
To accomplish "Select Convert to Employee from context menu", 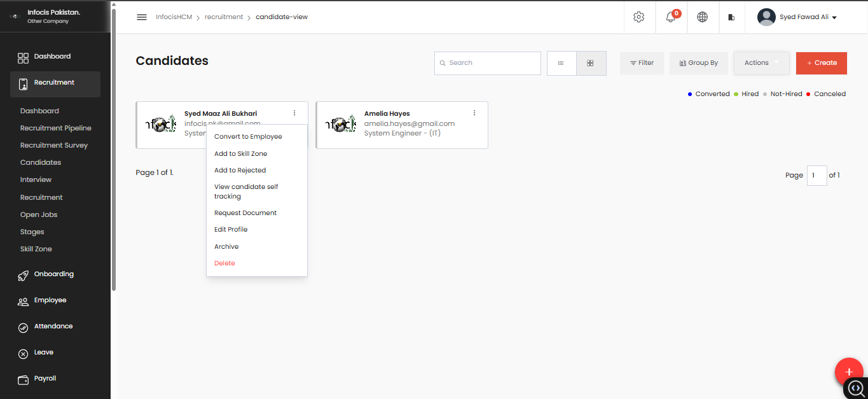I will (x=248, y=136).
